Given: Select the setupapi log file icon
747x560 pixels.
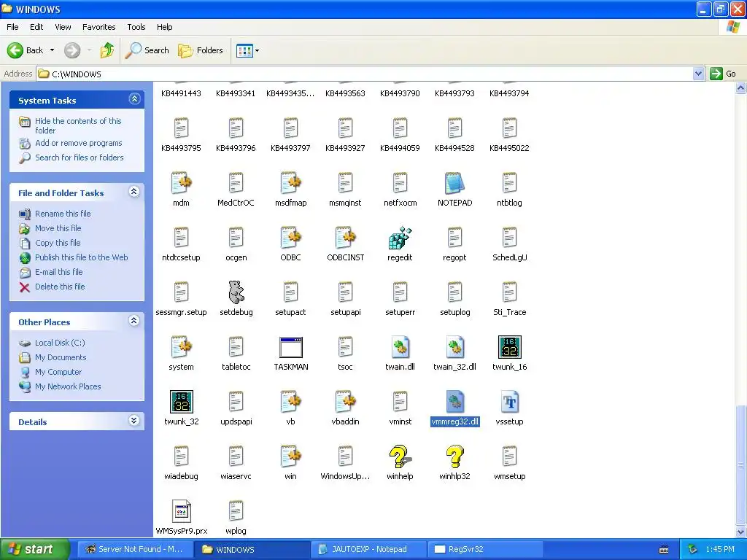Looking at the screenshot, I should (x=345, y=292).
